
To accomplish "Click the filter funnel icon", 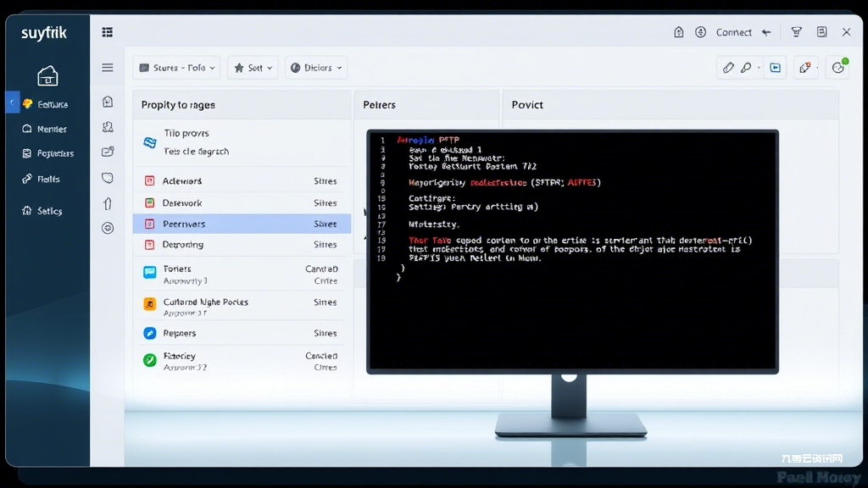I will click(797, 32).
